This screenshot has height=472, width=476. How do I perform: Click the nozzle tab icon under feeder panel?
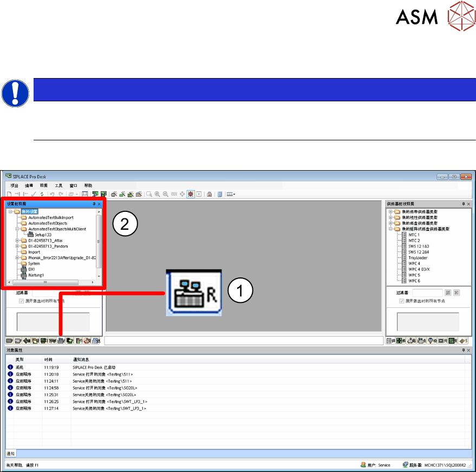432,341
